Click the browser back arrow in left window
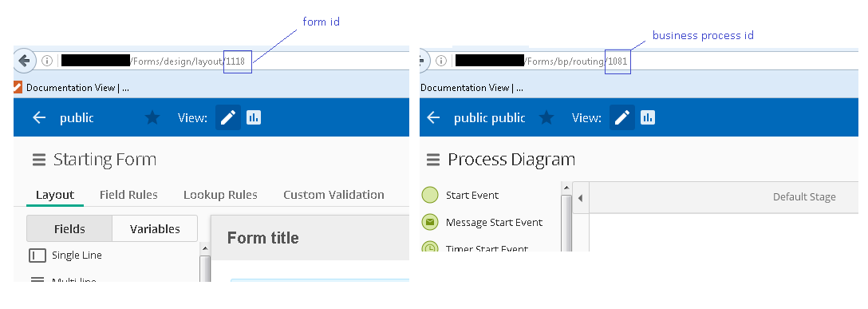 tap(24, 61)
